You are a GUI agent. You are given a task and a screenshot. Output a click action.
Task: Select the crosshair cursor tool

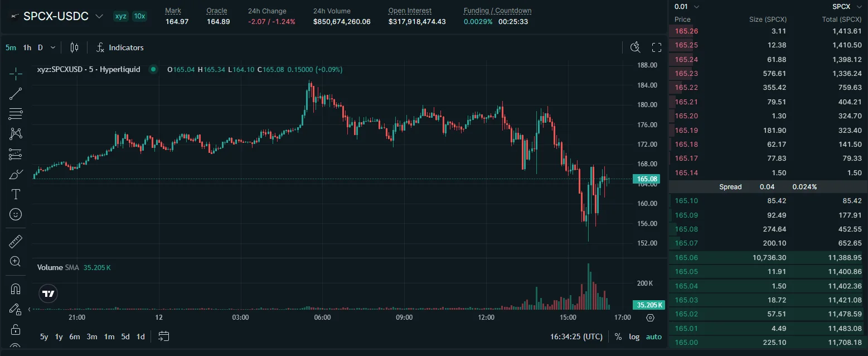click(16, 73)
